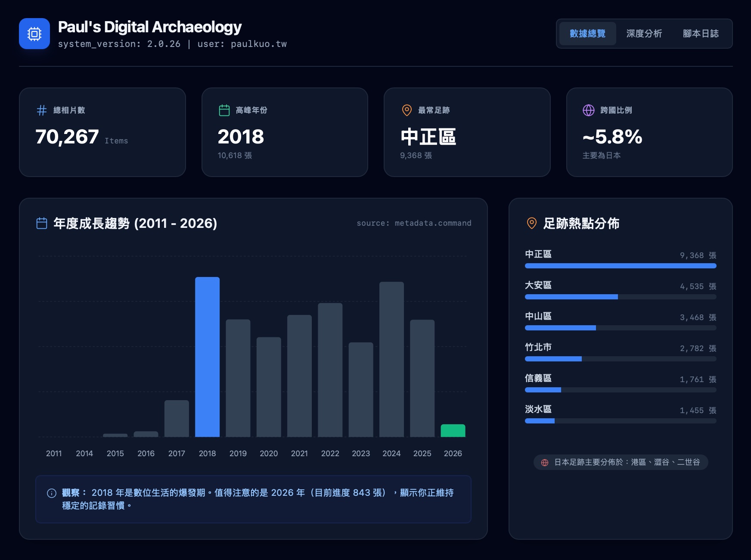Click the 2024 year axis label
Screen dimensions: 751x560
tap(391, 453)
